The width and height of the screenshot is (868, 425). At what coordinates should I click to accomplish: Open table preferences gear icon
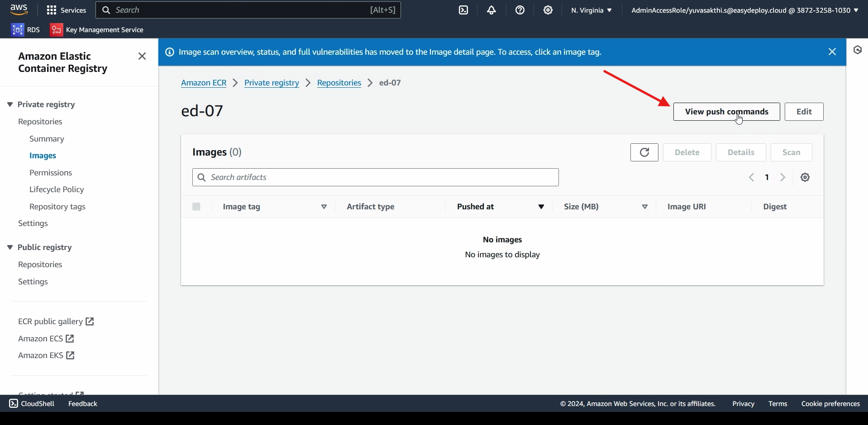(805, 177)
